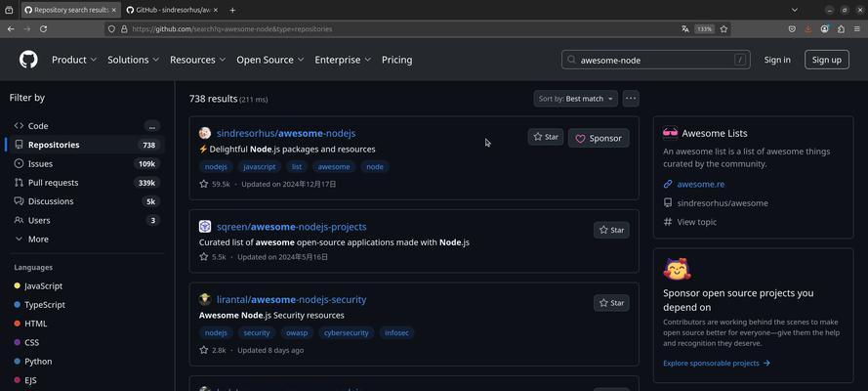Open a new tab with the plus icon
This screenshot has width=868, height=391.
coord(232,10)
